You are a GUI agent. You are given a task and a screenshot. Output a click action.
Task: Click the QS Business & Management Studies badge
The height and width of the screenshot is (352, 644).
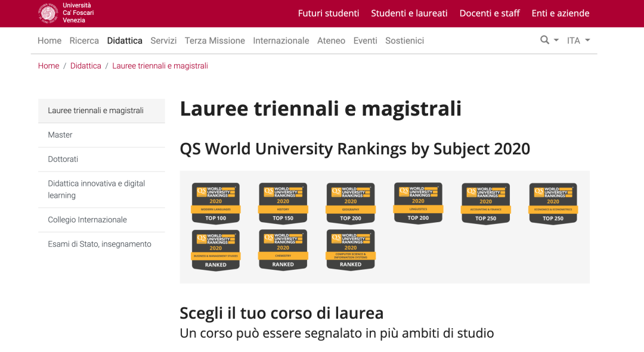point(216,250)
